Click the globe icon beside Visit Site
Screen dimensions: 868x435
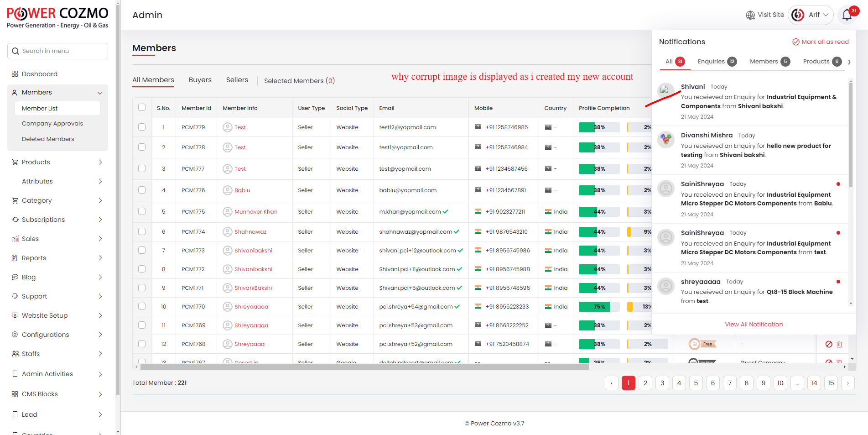[x=750, y=15]
